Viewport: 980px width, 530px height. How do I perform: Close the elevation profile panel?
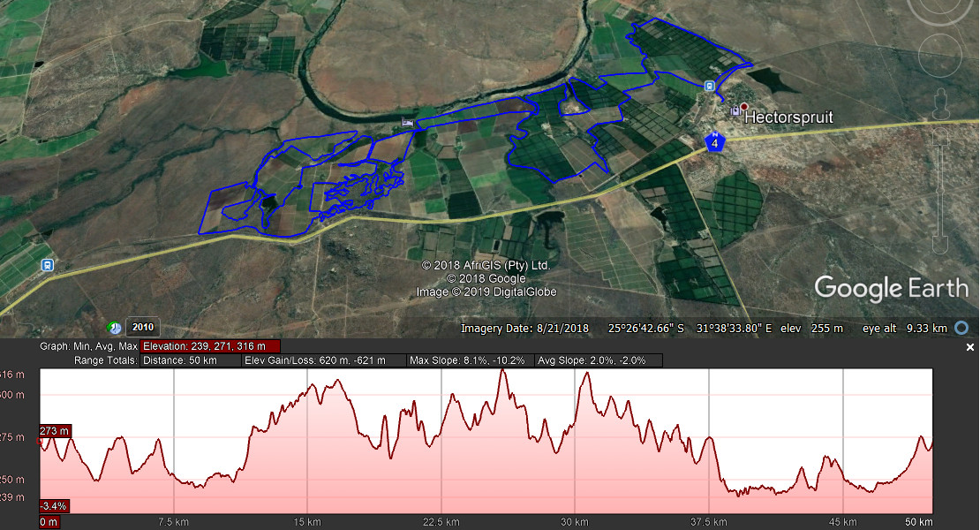(970, 347)
